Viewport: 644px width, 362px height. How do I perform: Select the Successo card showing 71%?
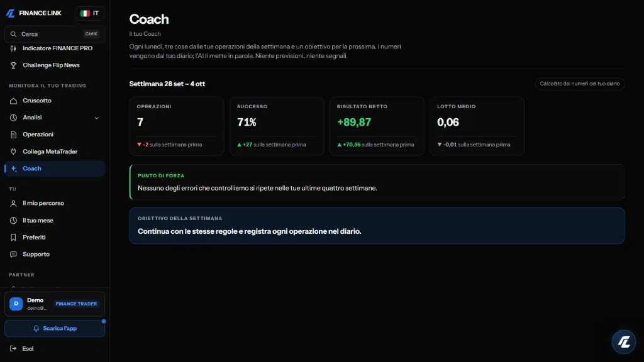[277, 126]
